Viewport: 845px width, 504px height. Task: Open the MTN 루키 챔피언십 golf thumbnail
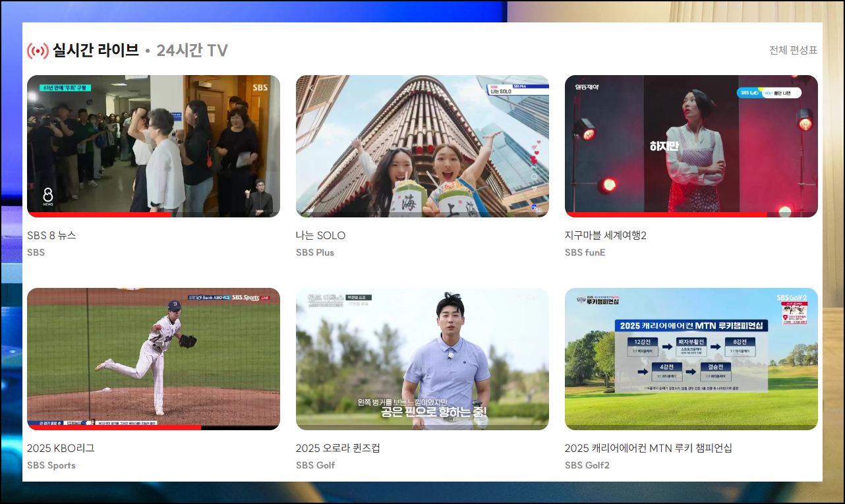coord(691,359)
